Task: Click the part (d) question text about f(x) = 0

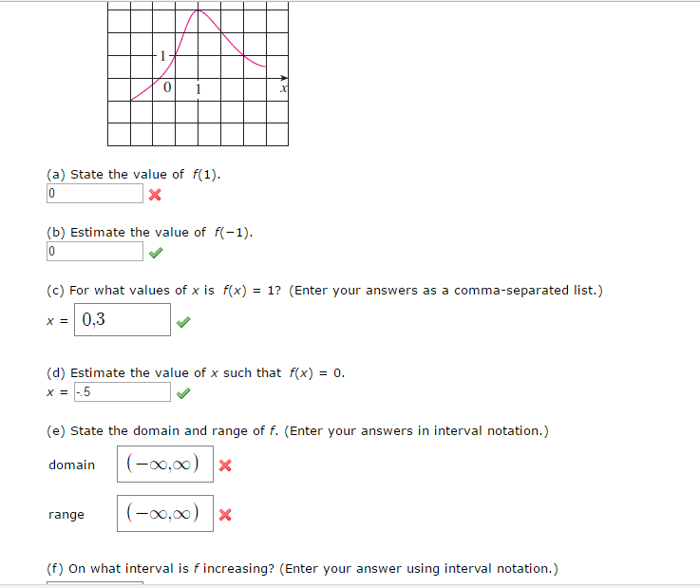Action: tap(196, 373)
